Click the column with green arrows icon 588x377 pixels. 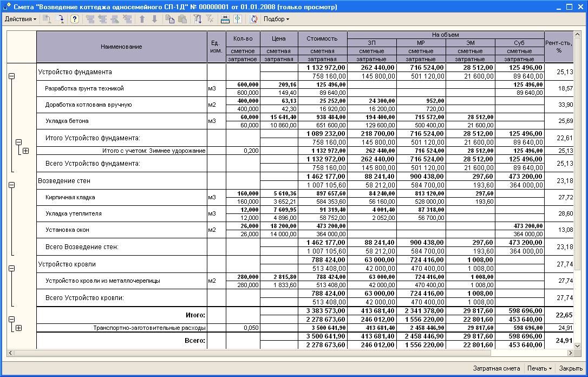point(238,19)
